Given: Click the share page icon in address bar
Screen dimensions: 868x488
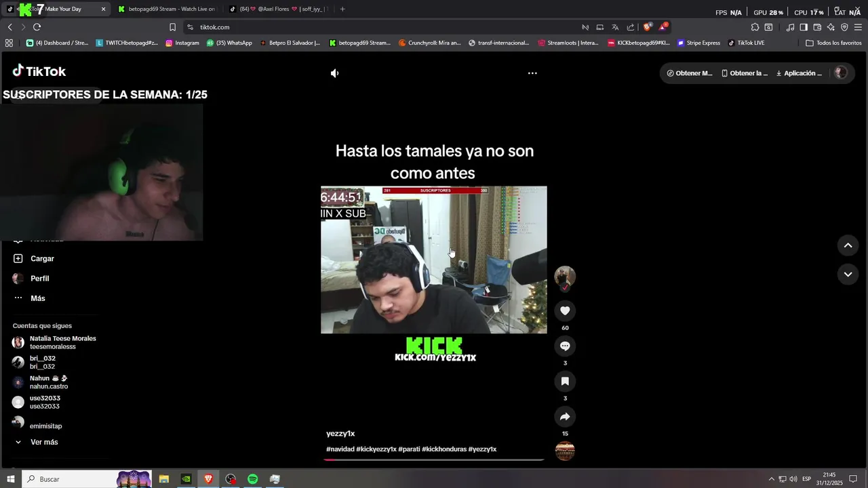Looking at the screenshot, I should (x=631, y=27).
